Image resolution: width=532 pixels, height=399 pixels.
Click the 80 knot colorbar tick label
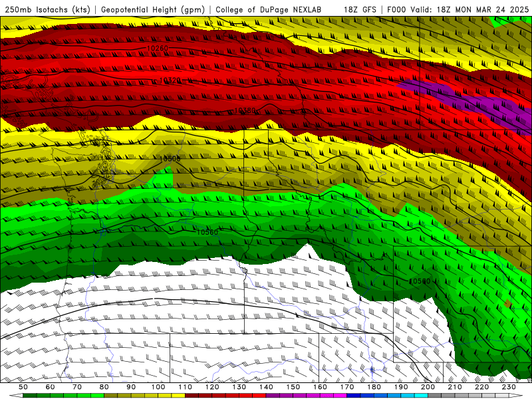click(x=104, y=387)
